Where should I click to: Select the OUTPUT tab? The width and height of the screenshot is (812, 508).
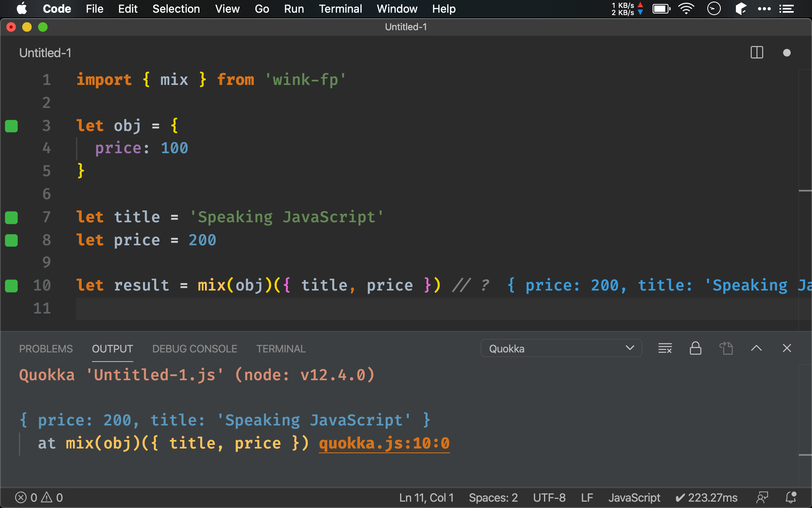coord(112,349)
